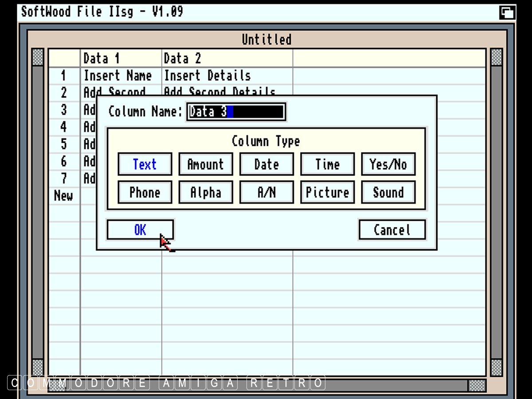
Task: Click the window depth gadget in title bar
Action: click(507, 12)
